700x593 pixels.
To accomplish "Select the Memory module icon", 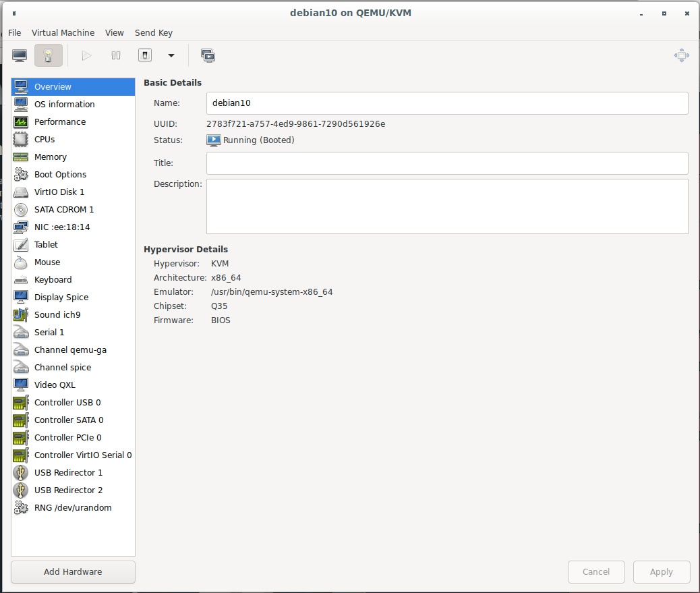I will 21,157.
